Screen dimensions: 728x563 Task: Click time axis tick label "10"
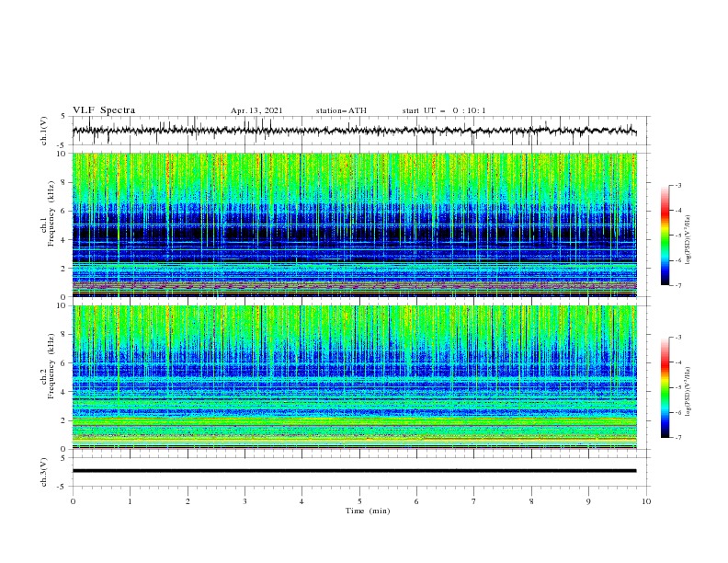pyautogui.click(x=646, y=501)
